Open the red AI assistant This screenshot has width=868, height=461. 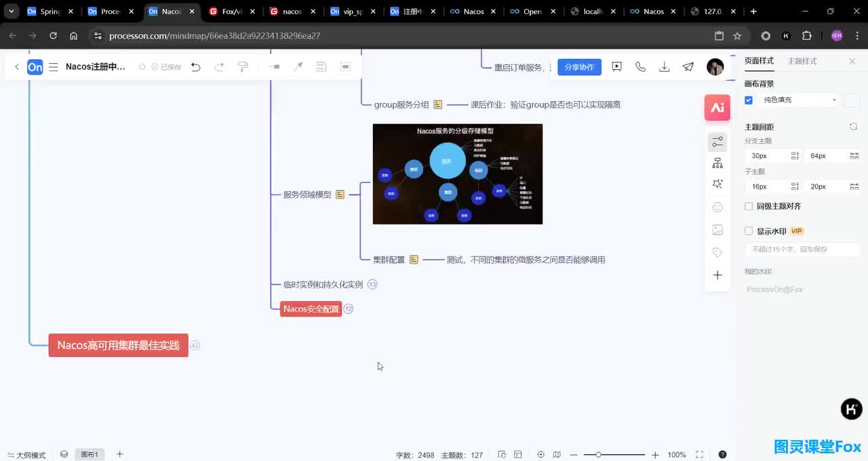pos(717,108)
